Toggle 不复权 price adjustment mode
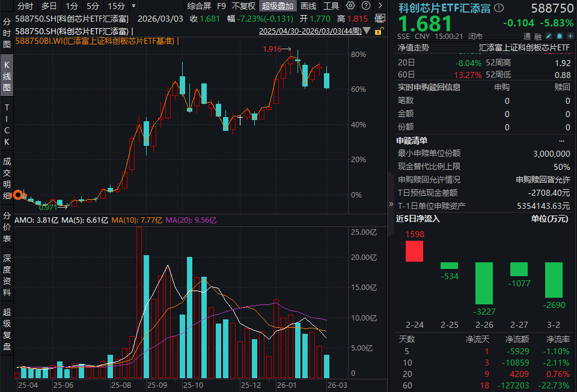 244,6
